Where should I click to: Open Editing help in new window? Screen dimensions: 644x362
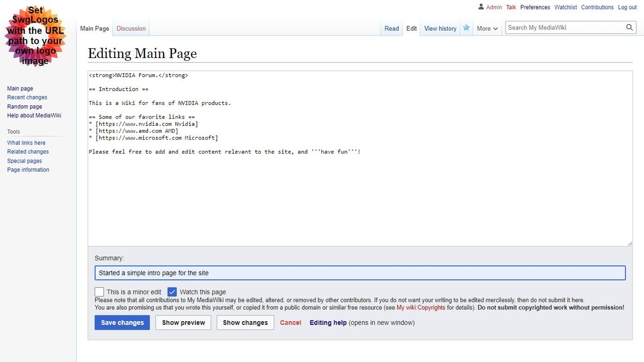[x=327, y=322]
